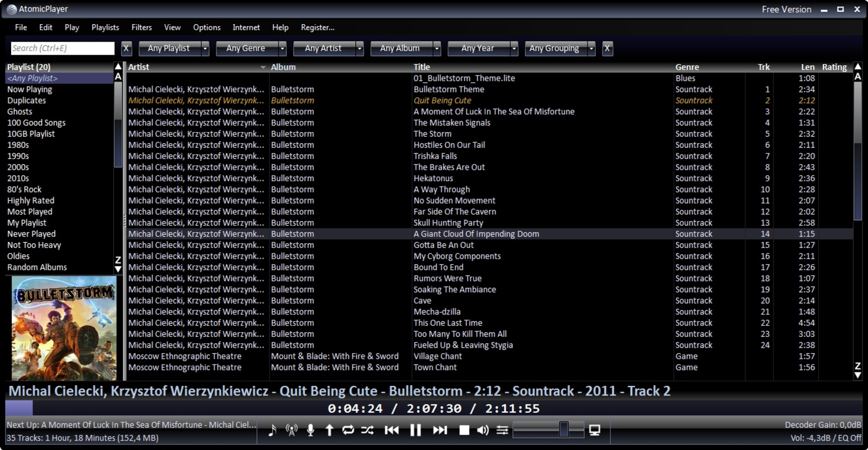Open the File menu
Screen dimensions: 868x450
(x=21, y=27)
